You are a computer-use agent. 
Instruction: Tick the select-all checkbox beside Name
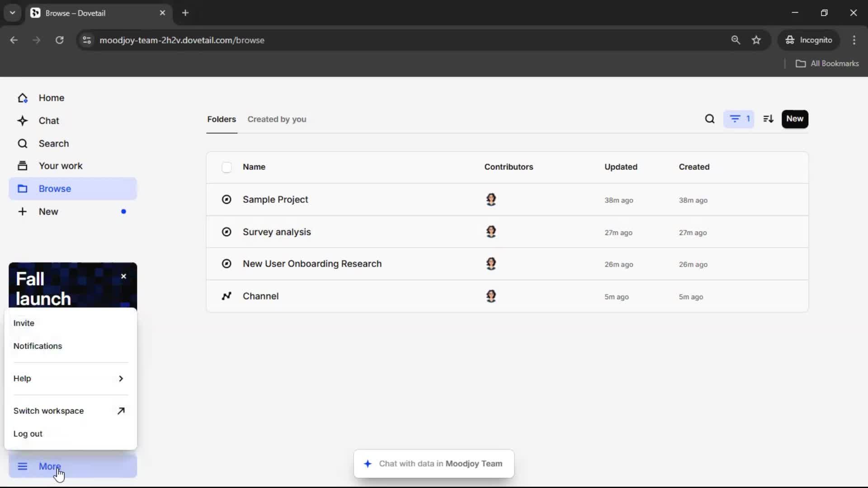(x=226, y=167)
